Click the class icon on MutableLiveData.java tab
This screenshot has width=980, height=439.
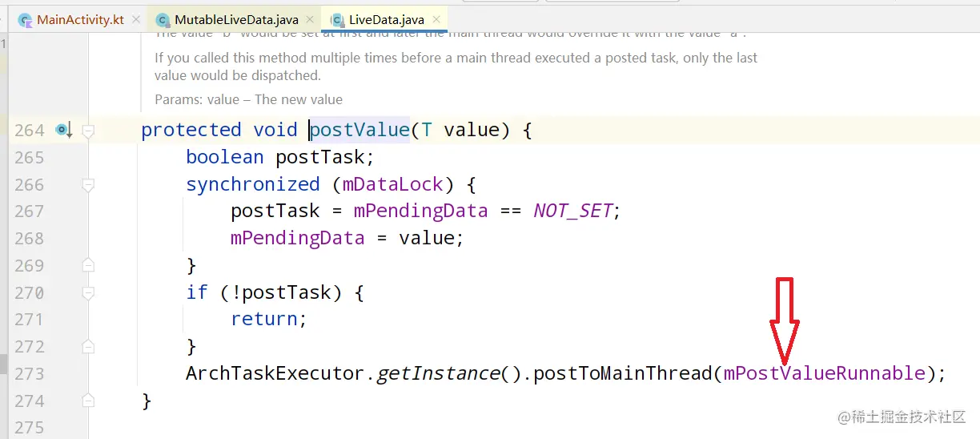[x=163, y=20]
